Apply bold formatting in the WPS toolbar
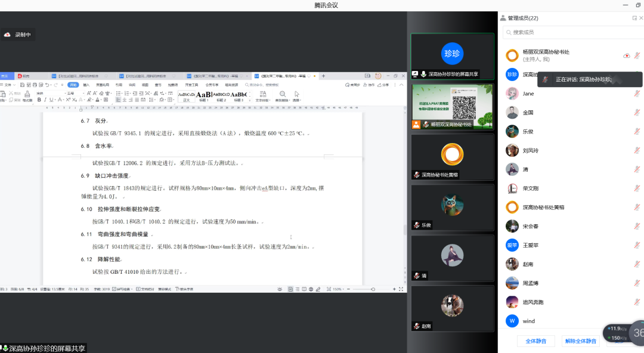Image resolution: width=644 pixels, height=353 pixels. click(39, 100)
